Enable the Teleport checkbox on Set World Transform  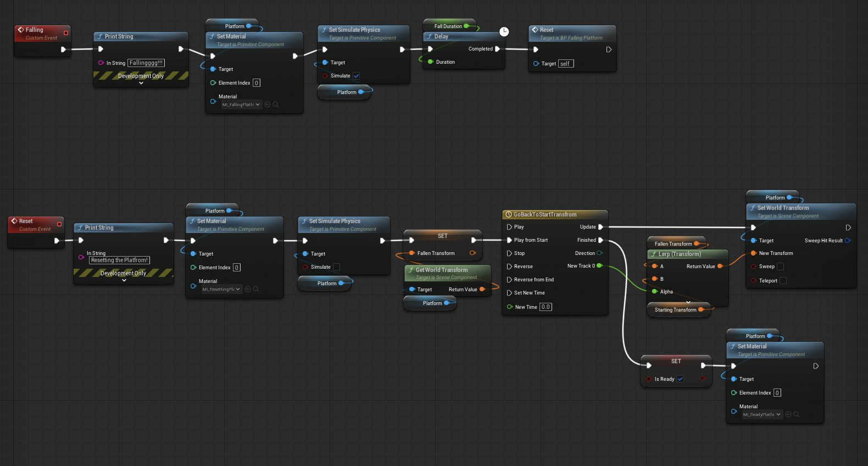783,281
